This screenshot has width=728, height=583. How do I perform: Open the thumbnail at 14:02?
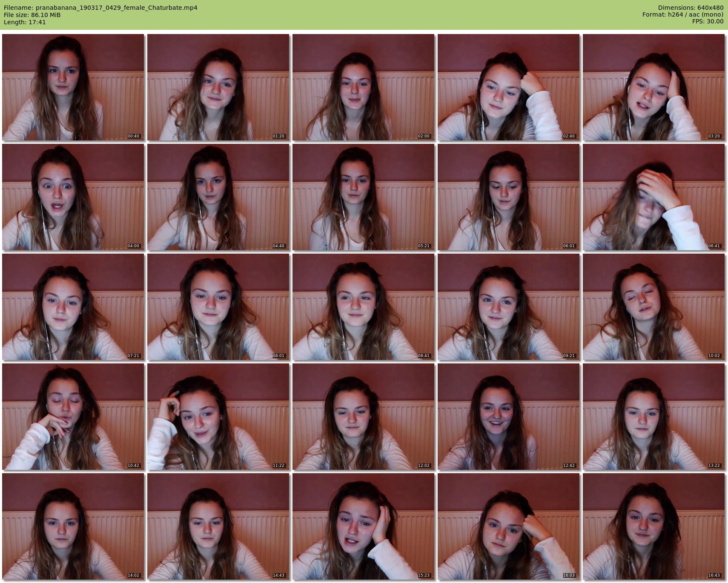[73, 526]
